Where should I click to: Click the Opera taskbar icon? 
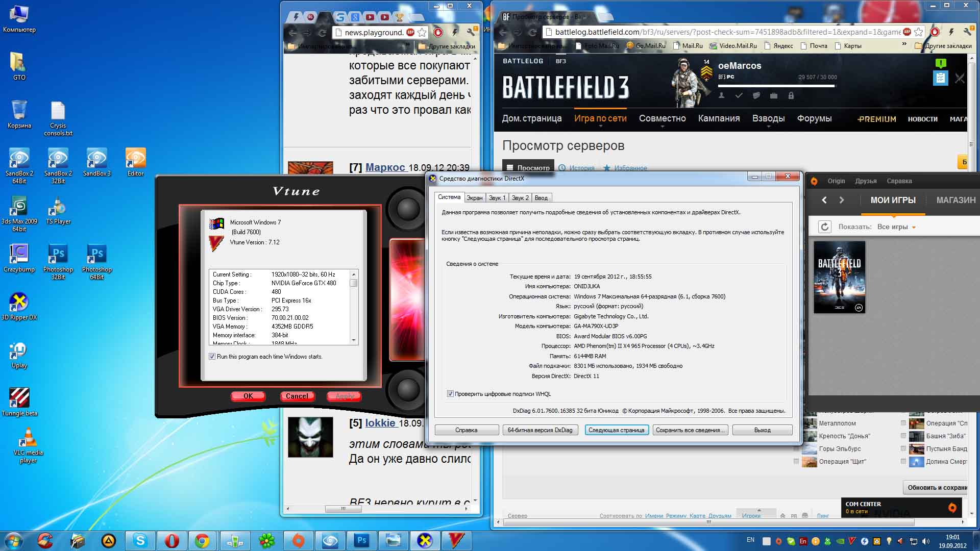coord(171,540)
